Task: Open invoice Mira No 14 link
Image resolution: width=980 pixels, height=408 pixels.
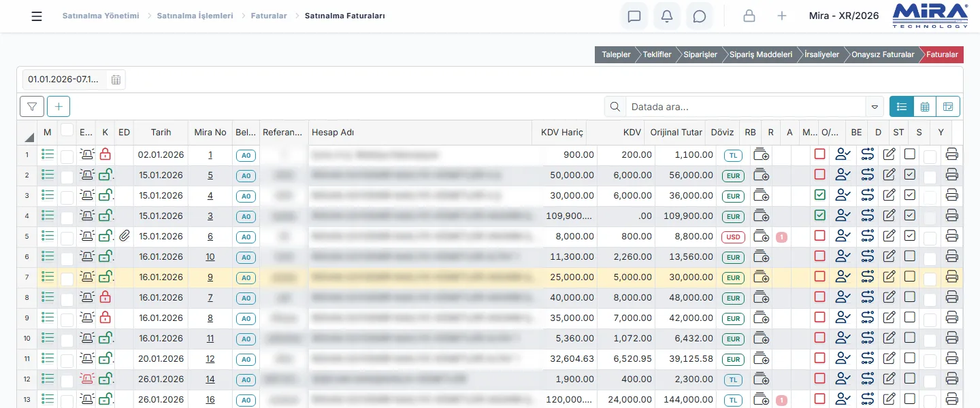Action: (x=210, y=379)
